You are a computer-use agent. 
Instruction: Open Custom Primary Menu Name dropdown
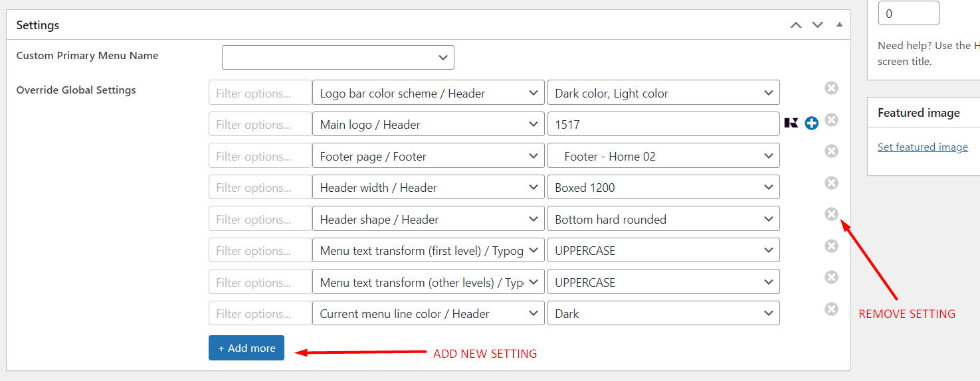(338, 57)
